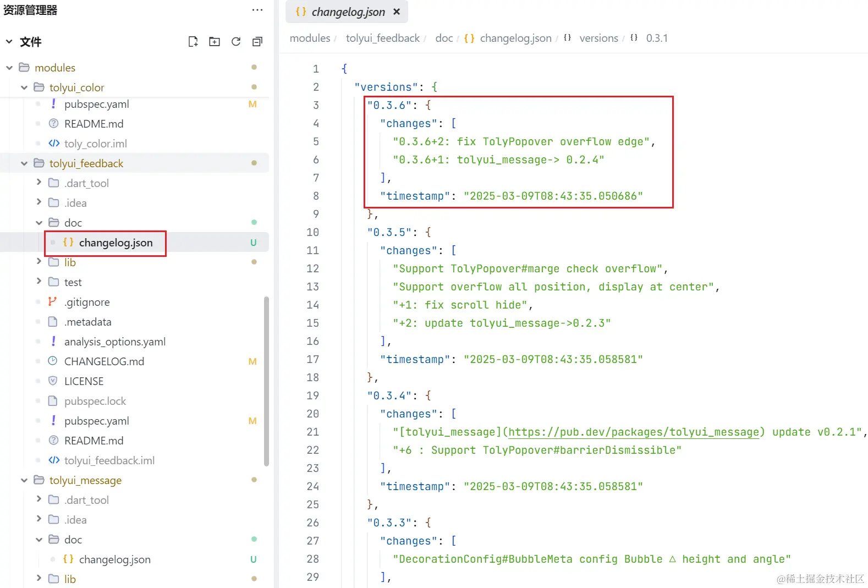Collapse all folders with the collapse icon

[x=257, y=42]
